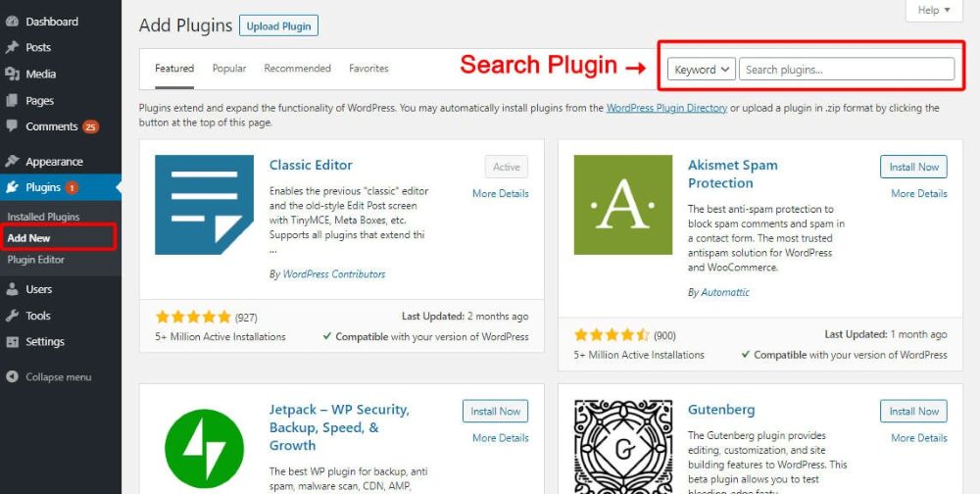Collapse the admin sidebar menu
The width and height of the screenshot is (980, 494).
click(x=49, y=377)
